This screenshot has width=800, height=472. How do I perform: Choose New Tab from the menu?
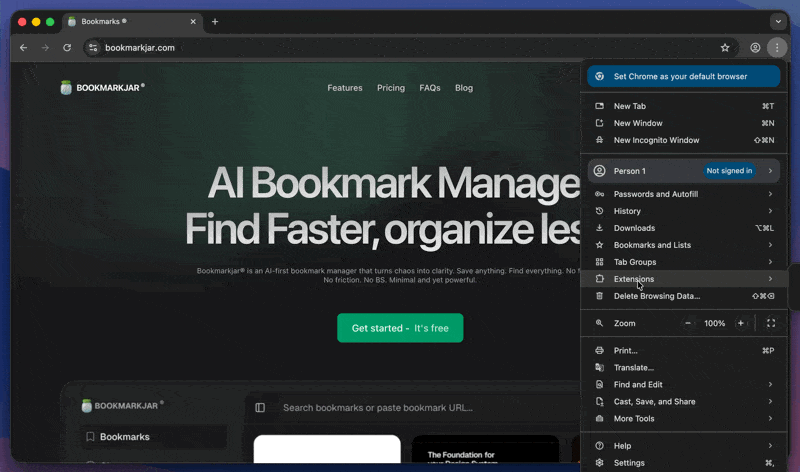[683, 106]
